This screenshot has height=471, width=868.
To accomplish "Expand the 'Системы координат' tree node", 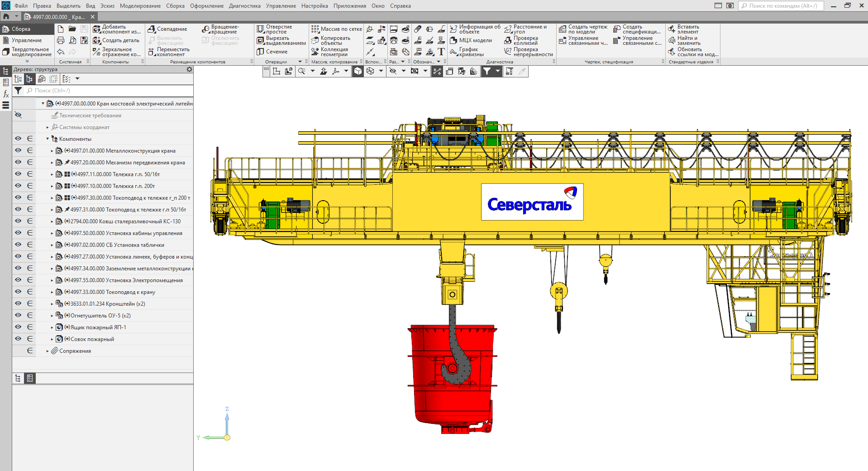I will (x=48, y=127).
